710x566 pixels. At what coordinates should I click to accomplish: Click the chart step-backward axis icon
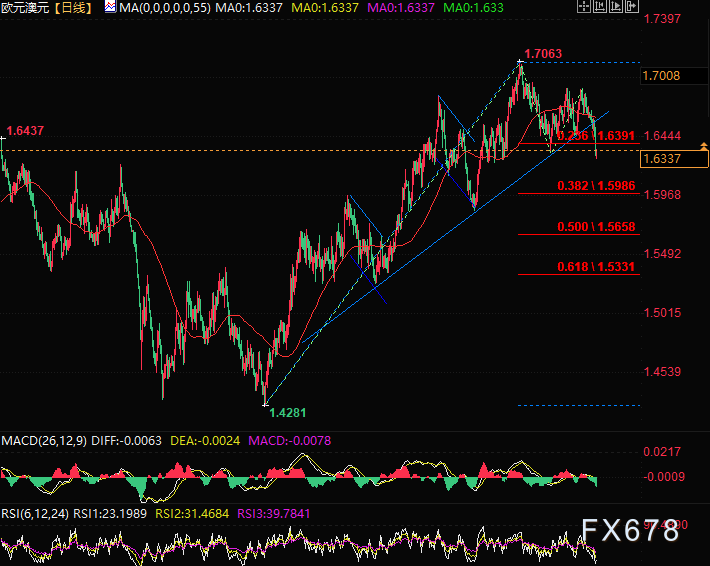tap(600, 6)
